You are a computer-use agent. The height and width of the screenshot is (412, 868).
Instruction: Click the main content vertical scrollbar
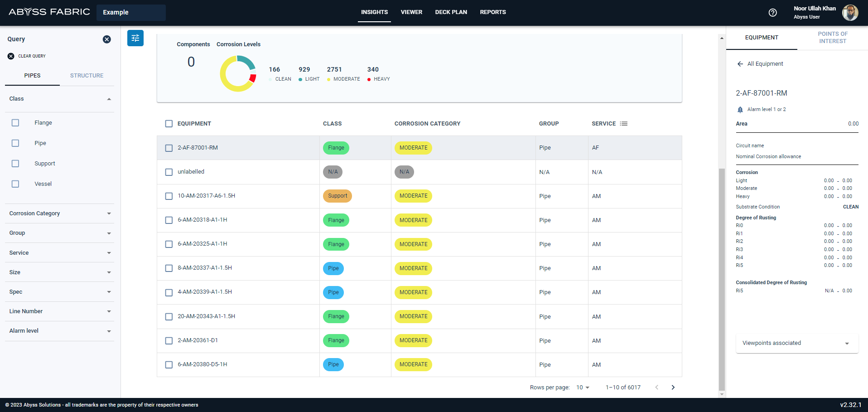722,279
